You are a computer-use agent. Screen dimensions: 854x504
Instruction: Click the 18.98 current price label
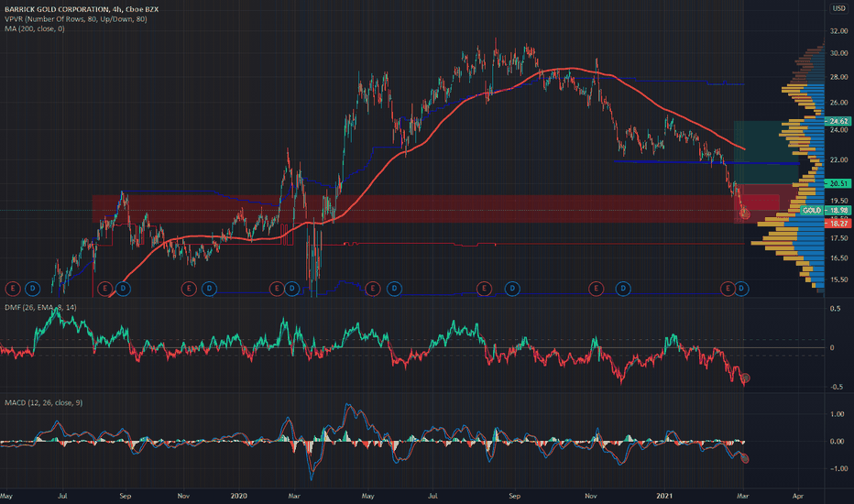pos(838,211)
